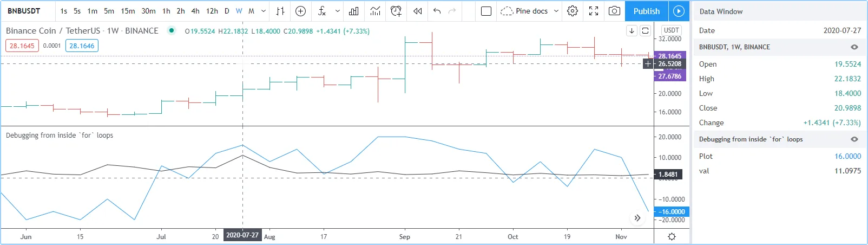Click the compare or add symbol icon
Screen dimensions: 868x245
tap(301, 11)
